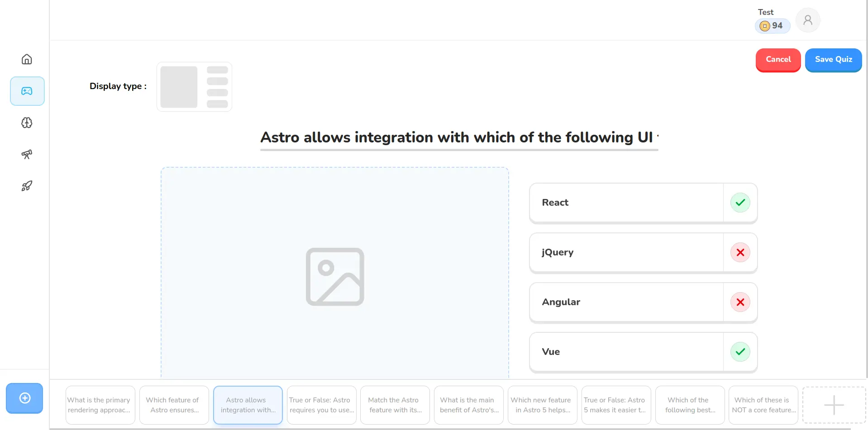The image size is (868, 430).
Task: Add a new question with plus card
Action: (834, 405)
